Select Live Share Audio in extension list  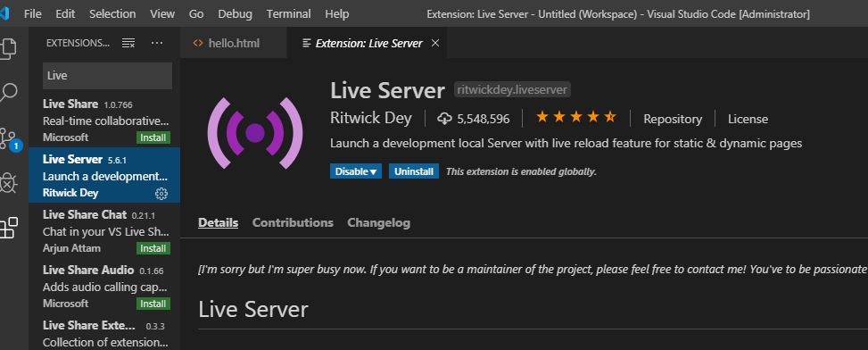104,286
